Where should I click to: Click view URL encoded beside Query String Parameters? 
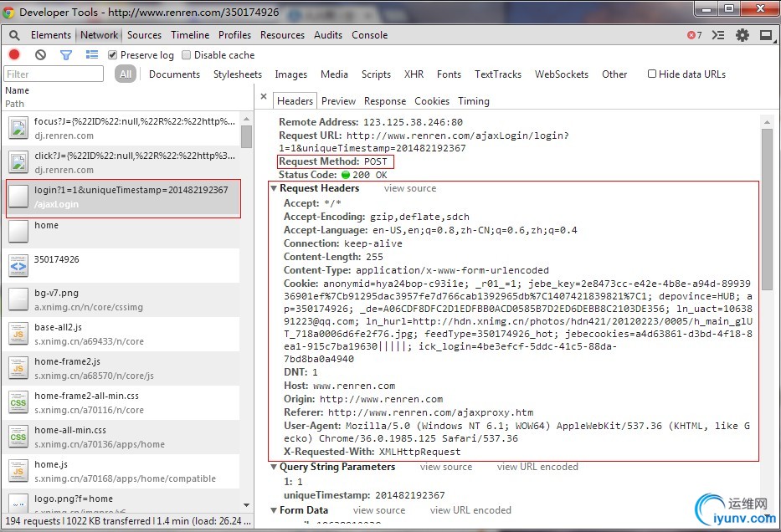click(537, 467)
